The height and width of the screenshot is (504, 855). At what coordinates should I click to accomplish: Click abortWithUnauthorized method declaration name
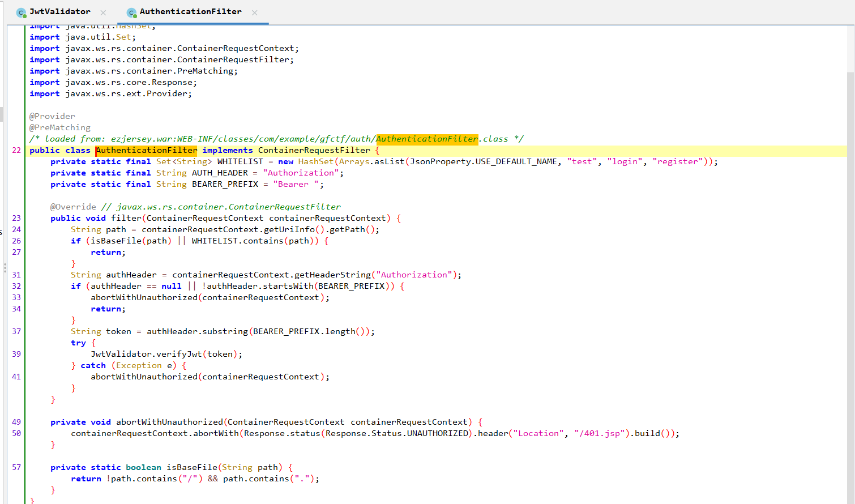[170, 422]
